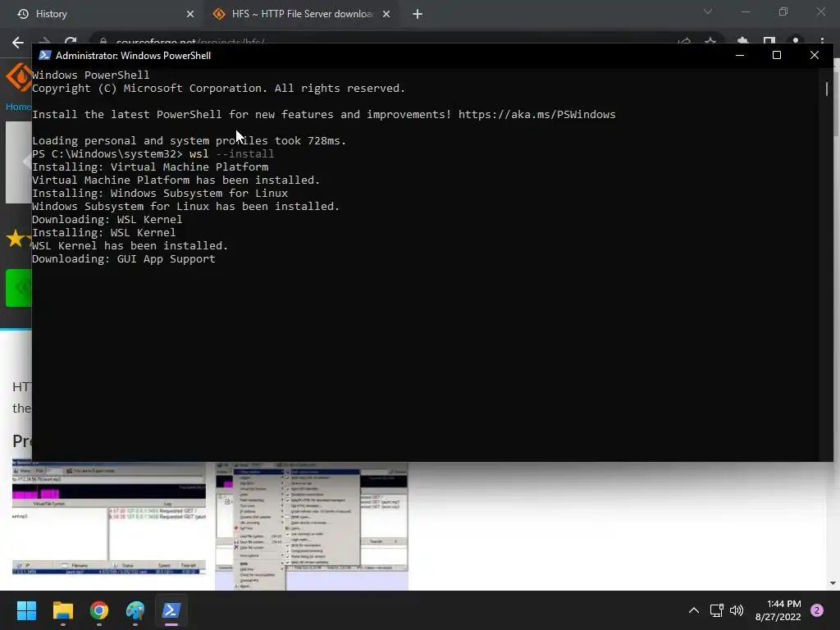Open Windows Start menu

click(26, 610)
